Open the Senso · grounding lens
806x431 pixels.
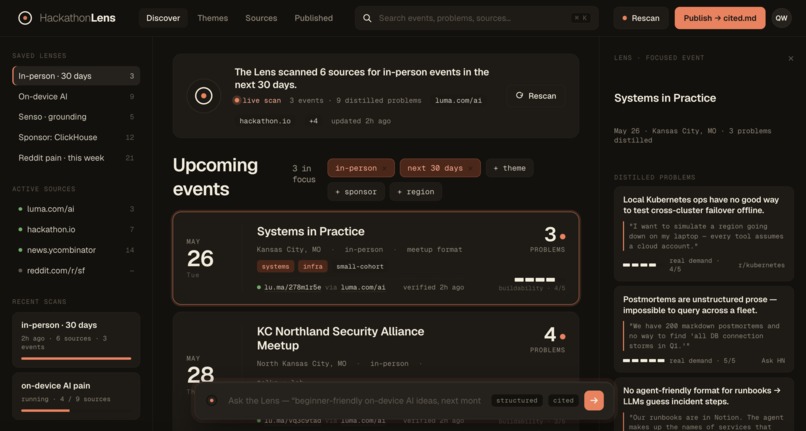pos(76,117)
